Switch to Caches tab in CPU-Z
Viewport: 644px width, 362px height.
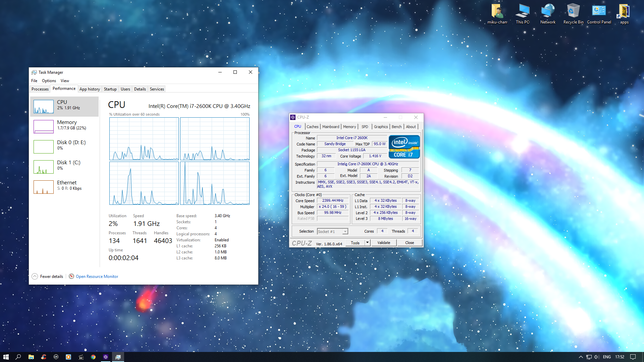coord(312,127)
